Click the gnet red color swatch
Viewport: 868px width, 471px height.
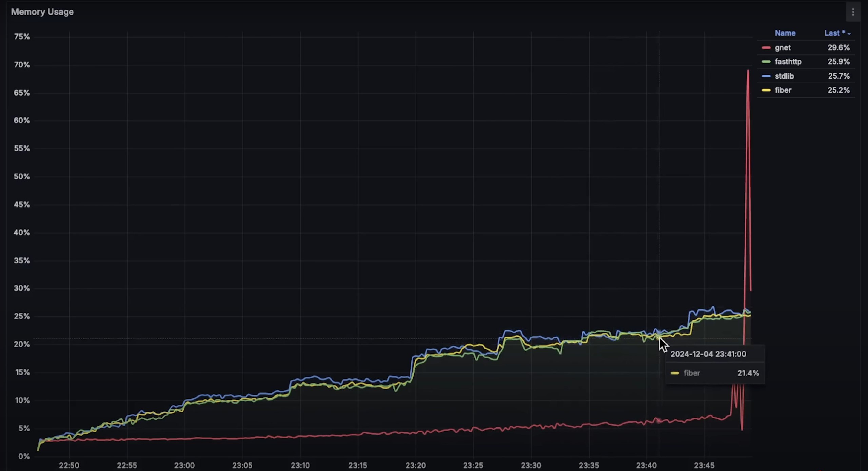[x=766, y=48]
